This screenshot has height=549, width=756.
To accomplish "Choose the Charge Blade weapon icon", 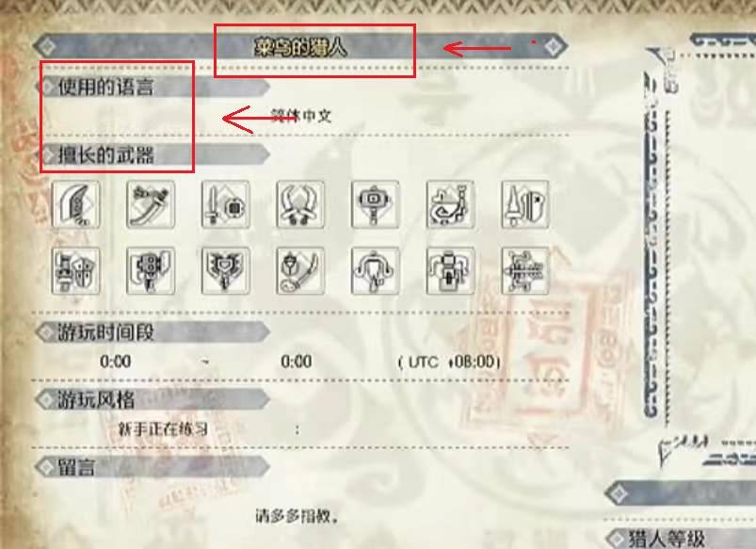I will coord(226,270).
